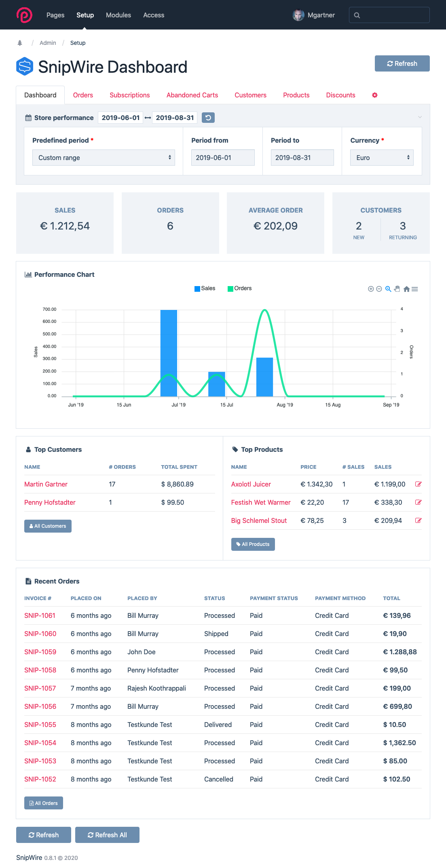446x868 pixels.
Task: Open the Setup menu
Action: point(85,15)
